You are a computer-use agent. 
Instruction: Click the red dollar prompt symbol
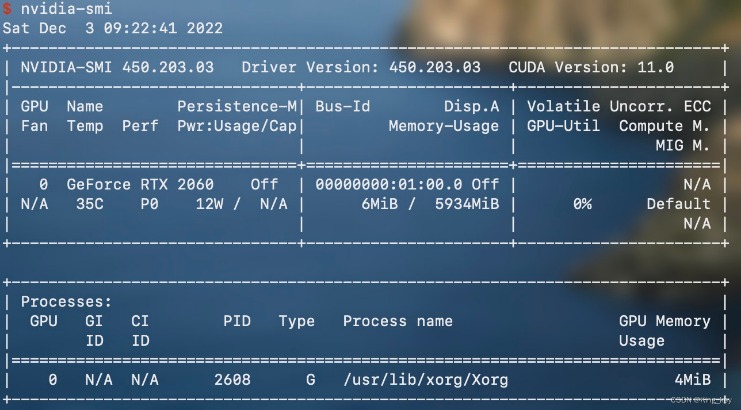(x=7, y=9)
